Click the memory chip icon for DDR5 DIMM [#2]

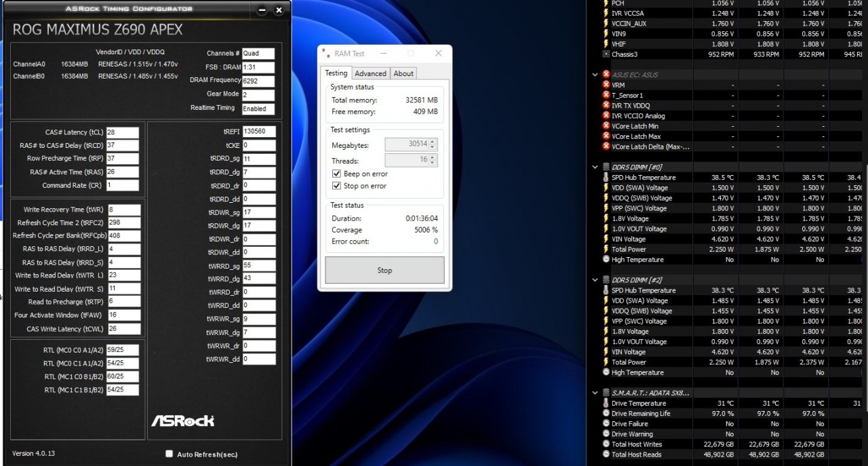[606, 279]
